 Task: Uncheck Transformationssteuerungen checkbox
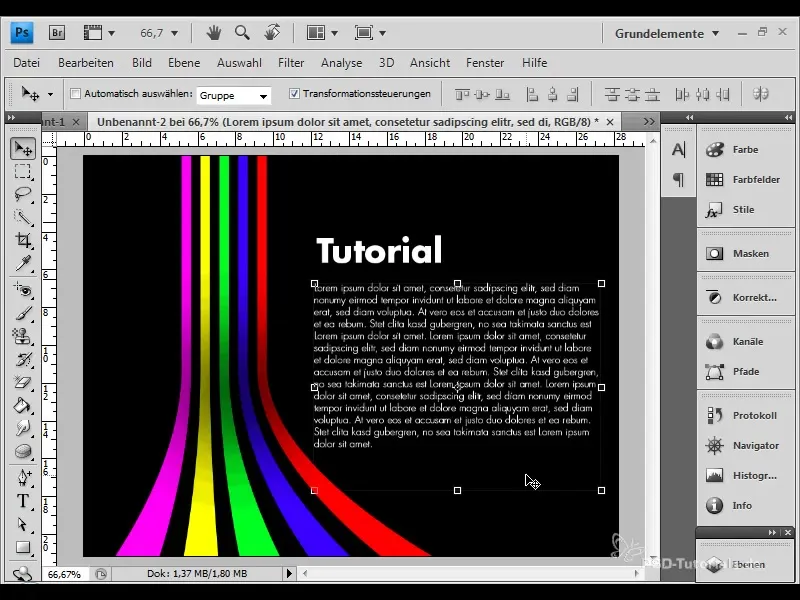[294, 93]
